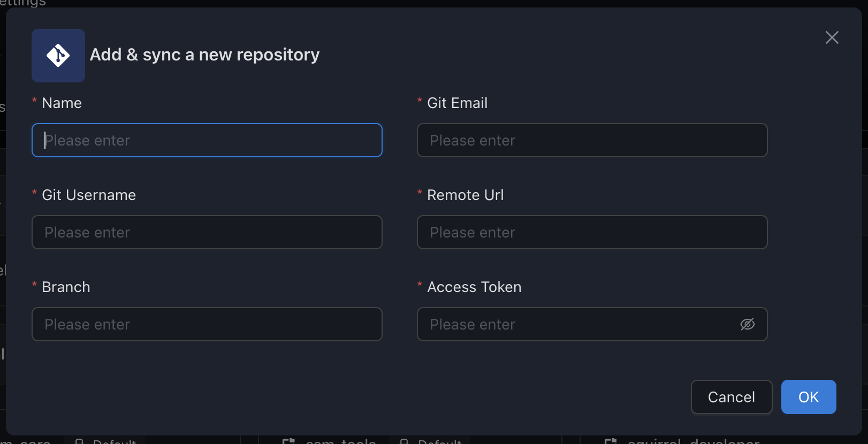Toggle Access Token visibility eye icon

[747, 324]
